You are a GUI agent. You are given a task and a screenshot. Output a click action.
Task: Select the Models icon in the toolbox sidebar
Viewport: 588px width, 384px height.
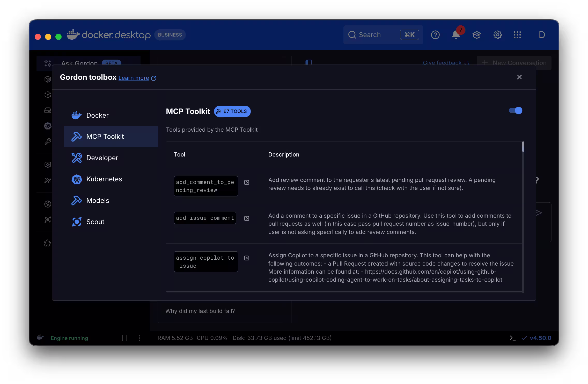click(x=76, y=200)
